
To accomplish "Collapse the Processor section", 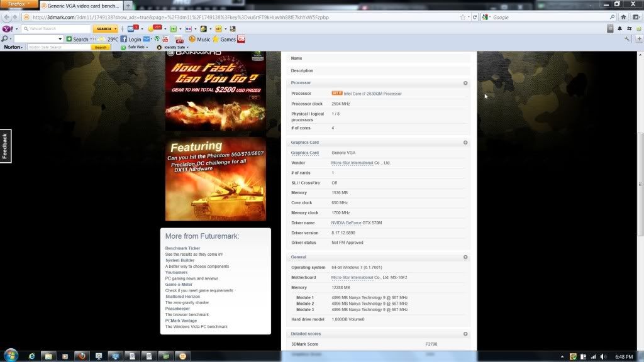I will point(465,83).
